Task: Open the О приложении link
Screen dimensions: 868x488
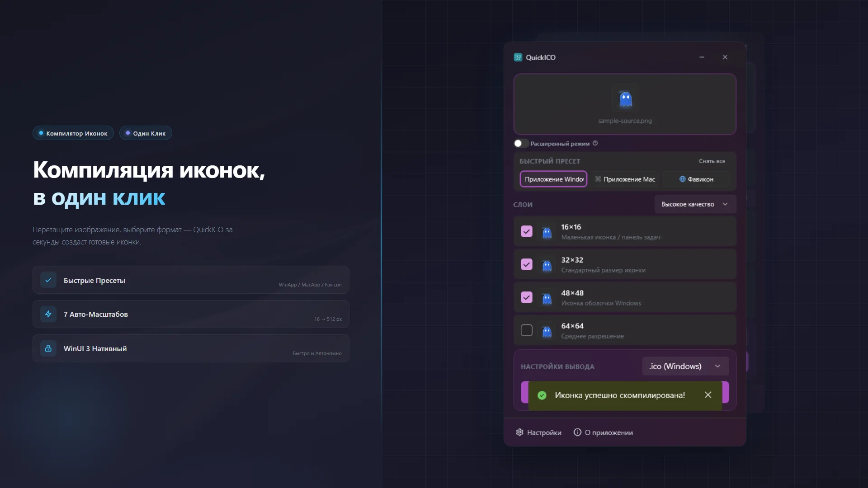Action: pyautogui.click(x=604, y=432)
